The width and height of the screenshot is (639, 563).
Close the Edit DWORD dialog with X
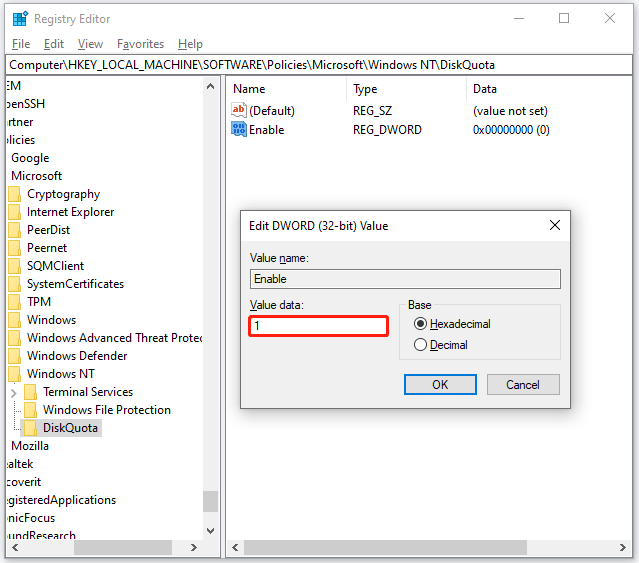point(555,225)
